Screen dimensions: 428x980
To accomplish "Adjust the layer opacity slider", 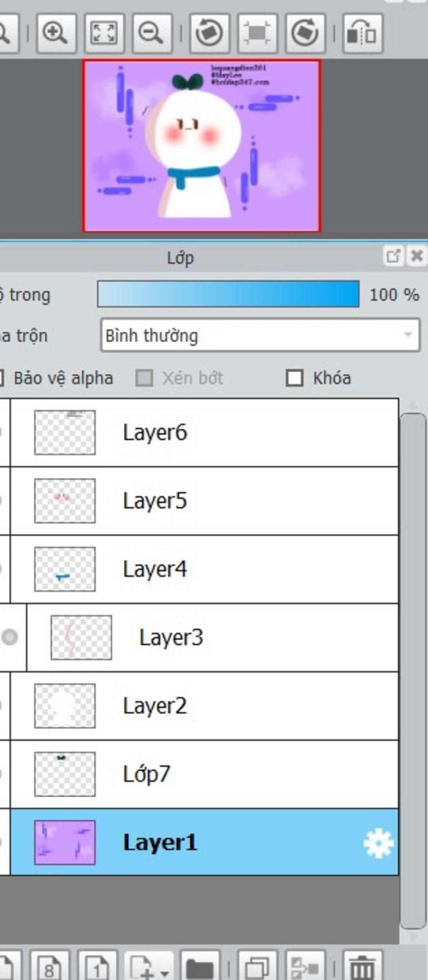I will pyautogui.click(x=228, y=294).
